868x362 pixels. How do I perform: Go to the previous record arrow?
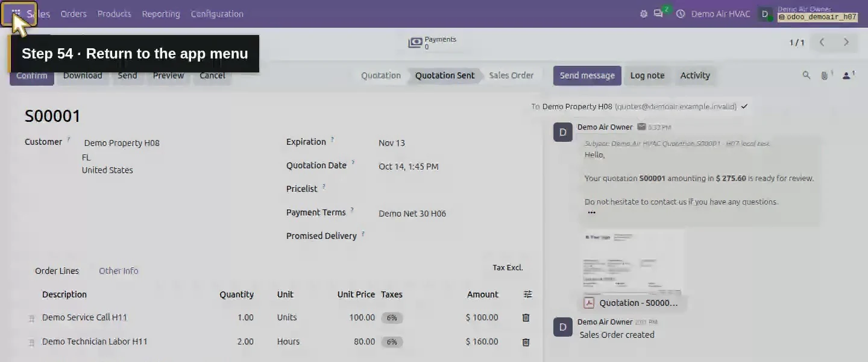point(822,42)
